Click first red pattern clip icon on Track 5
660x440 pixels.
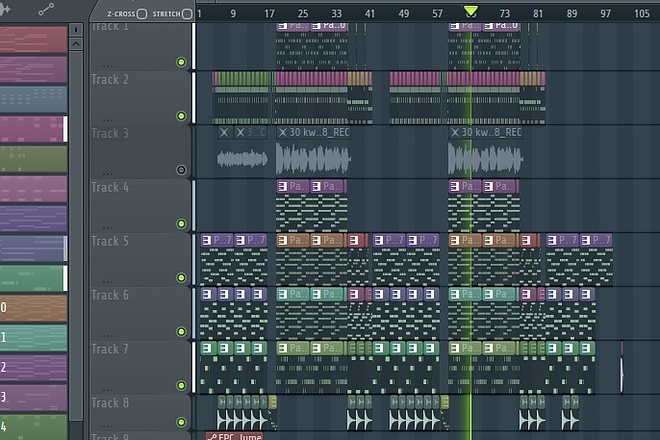coord(354,240)
